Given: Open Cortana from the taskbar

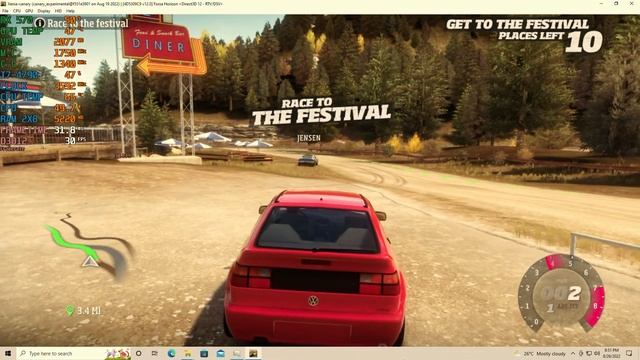Looking at the screenshot, I should click(x=139, y=353).
